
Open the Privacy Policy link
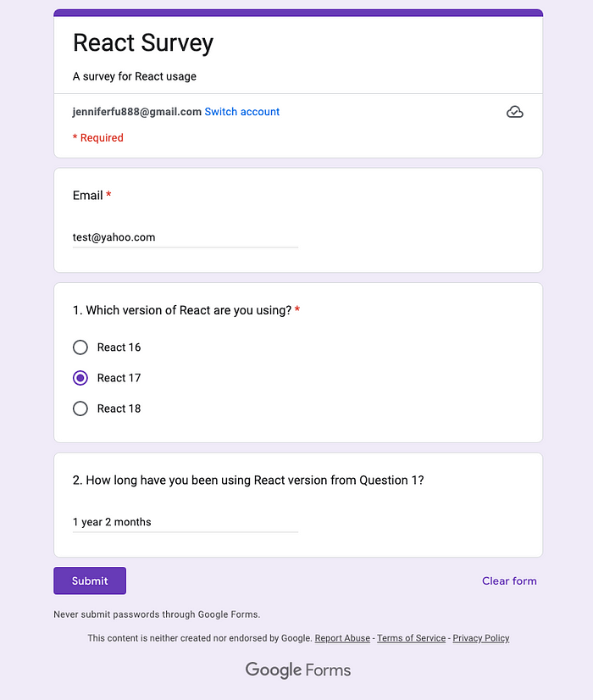(481, 638)
